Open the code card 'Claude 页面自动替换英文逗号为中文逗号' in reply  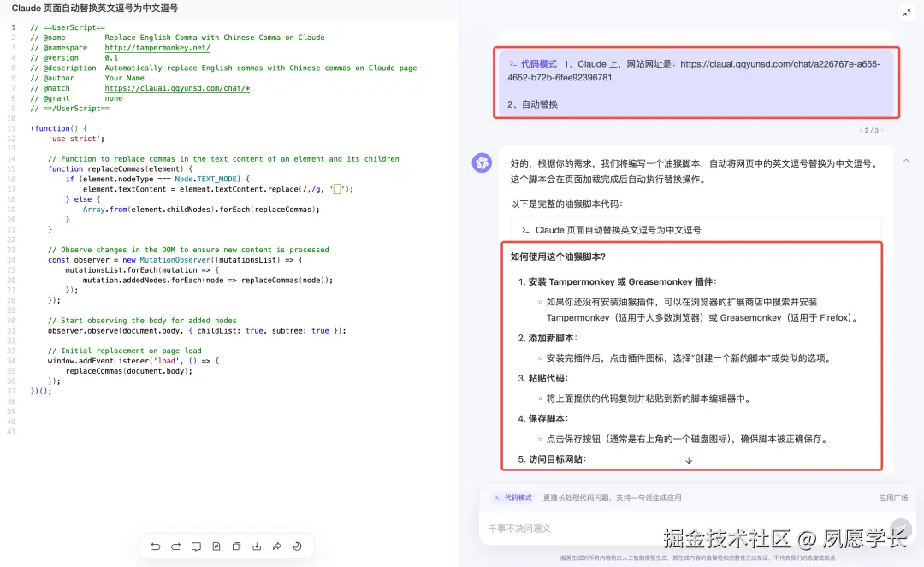click(696, 230)
